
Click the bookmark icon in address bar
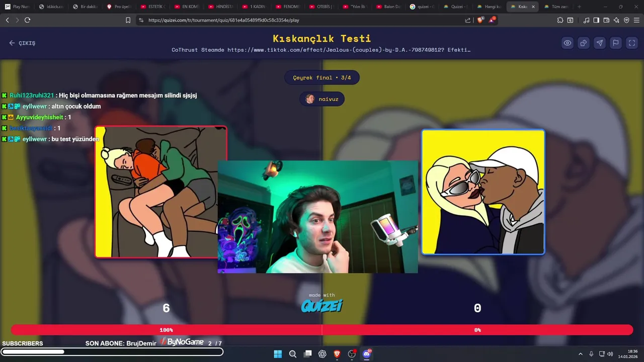click(128, 20)
